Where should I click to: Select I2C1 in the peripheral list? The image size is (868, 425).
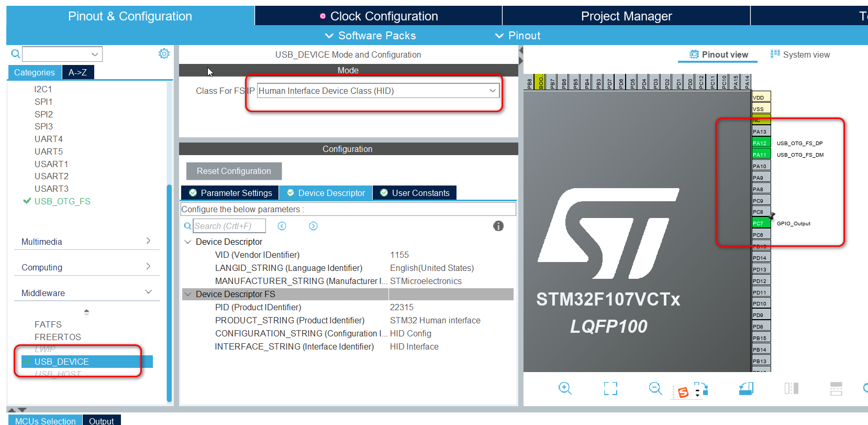[x=43, y=89]
